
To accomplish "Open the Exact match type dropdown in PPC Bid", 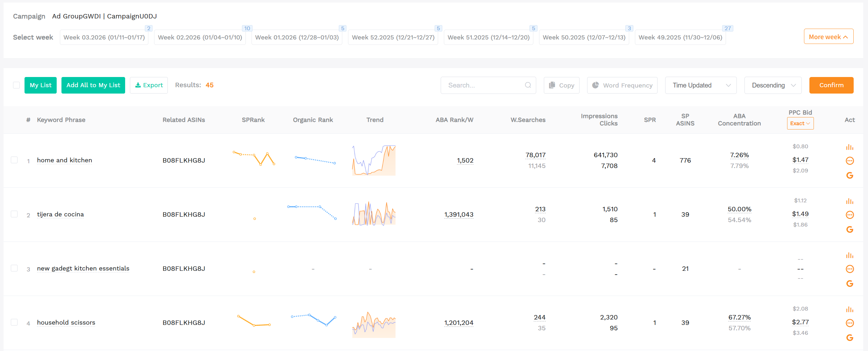I will (x=800, y=123).
